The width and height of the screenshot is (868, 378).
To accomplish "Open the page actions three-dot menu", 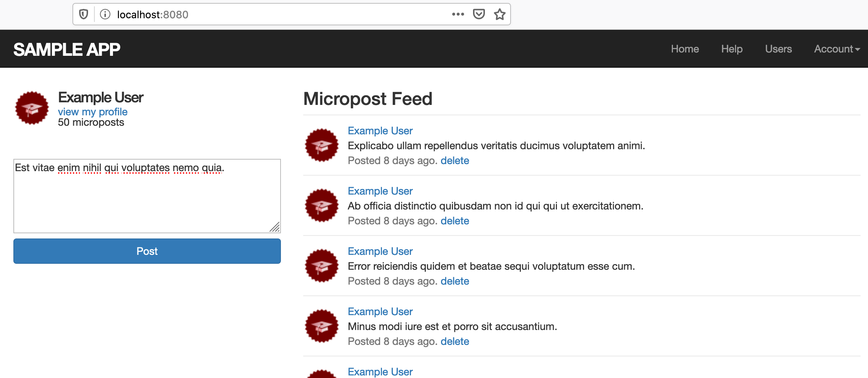I will pyautogui.click(x=458, y=14).
